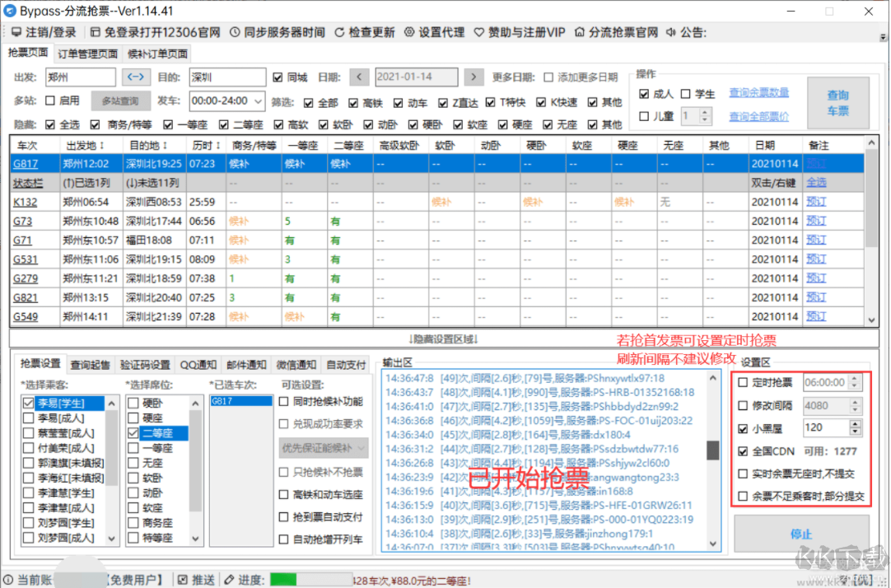The width and height of the screenshot is (891, 588).
Task: Check for updates with refresh icon
Action: coord(339,32)
